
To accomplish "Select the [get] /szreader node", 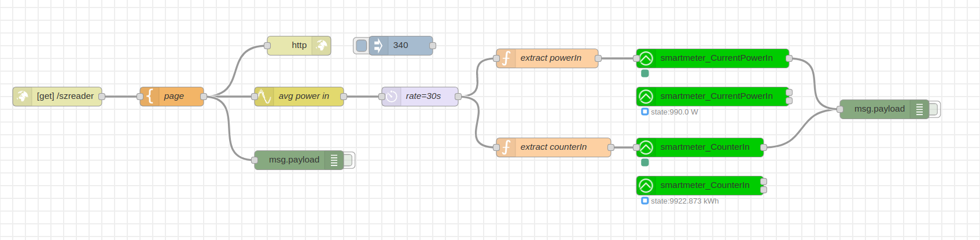I will (x=57, y=97).
